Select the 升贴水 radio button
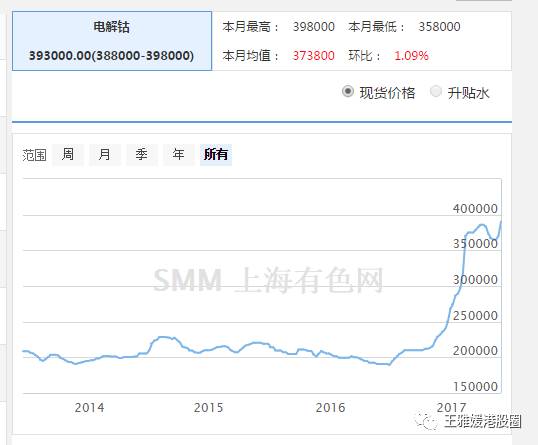538x445 pixels. point(436,92)
